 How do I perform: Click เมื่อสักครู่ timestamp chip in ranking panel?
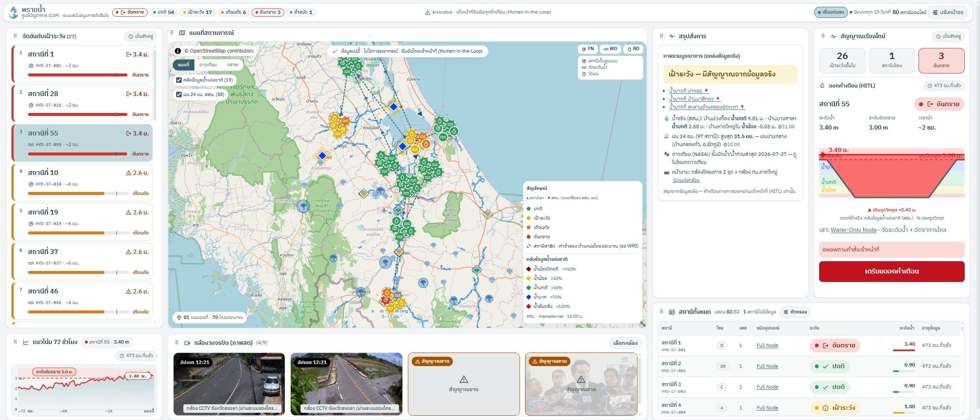(x=140, y=37)
